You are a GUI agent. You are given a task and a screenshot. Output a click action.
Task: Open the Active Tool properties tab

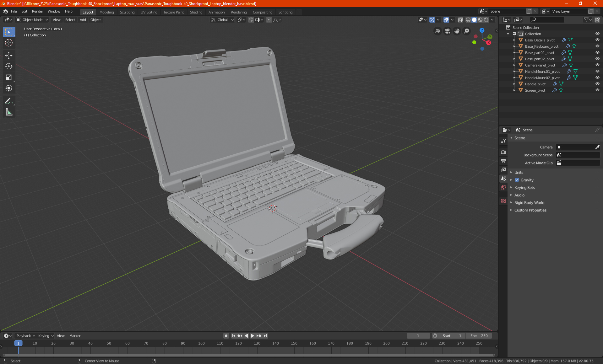point(503,141)
